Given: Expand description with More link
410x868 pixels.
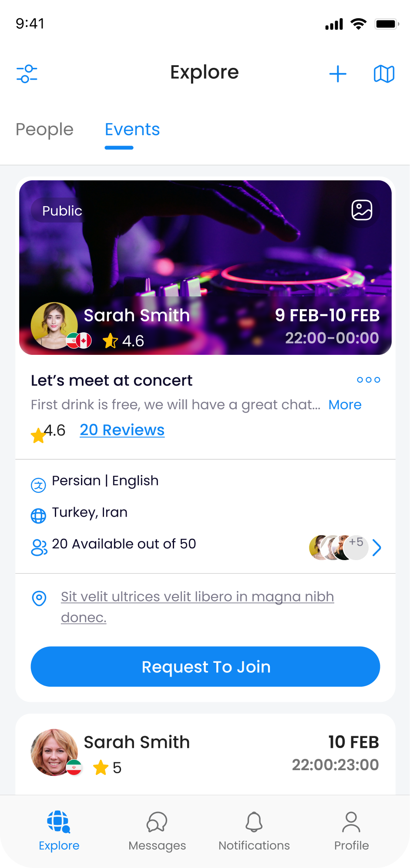Looking at the screenshot, I should point(345,405).
